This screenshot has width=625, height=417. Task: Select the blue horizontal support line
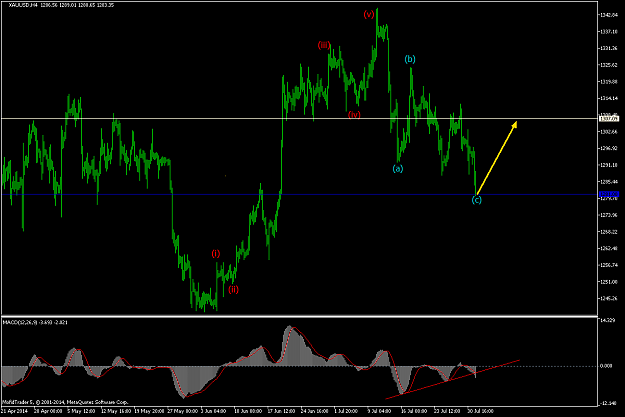click(299, 195)
